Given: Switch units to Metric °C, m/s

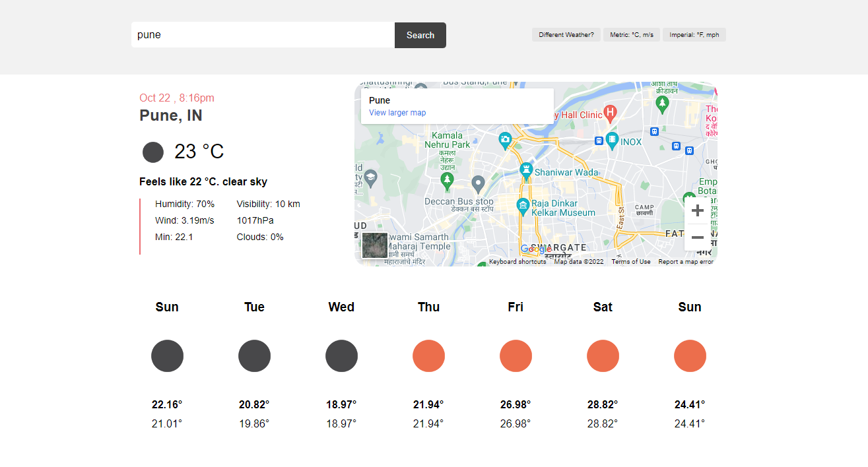Looking at the screenshot, I should [632, 35].
